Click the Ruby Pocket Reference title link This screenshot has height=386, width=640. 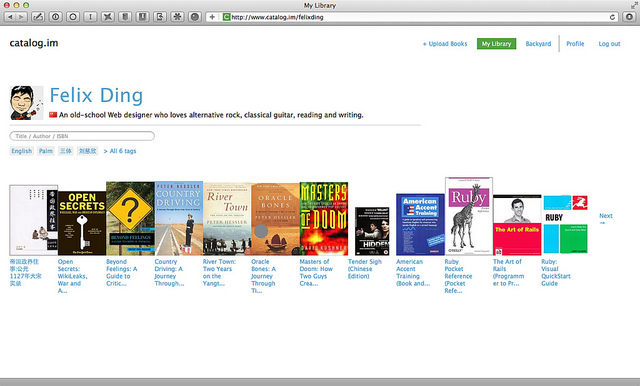coord(458,276)
